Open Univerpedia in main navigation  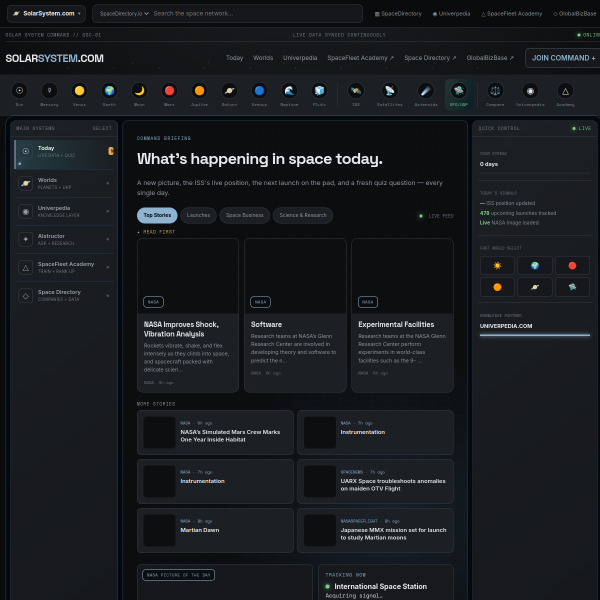click(x=300, y=58)
